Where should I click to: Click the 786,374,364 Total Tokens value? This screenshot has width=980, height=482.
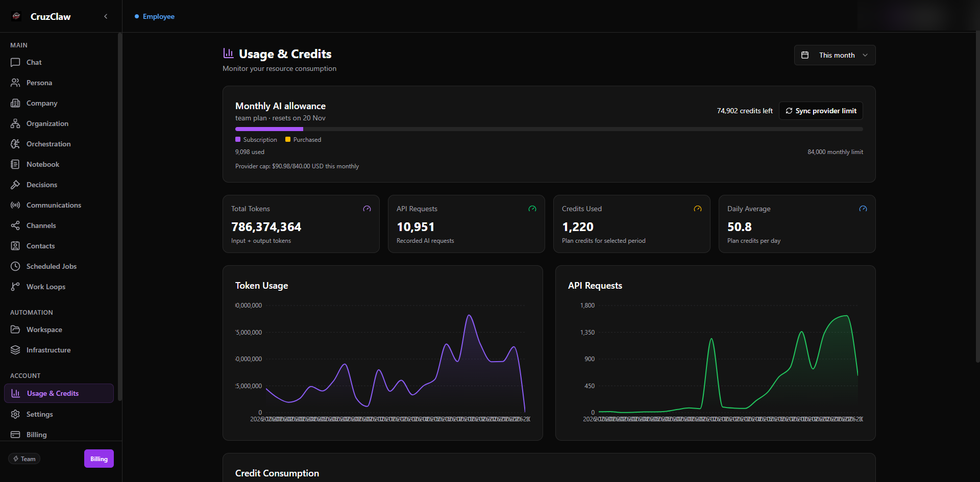click(x=266, y=226)
